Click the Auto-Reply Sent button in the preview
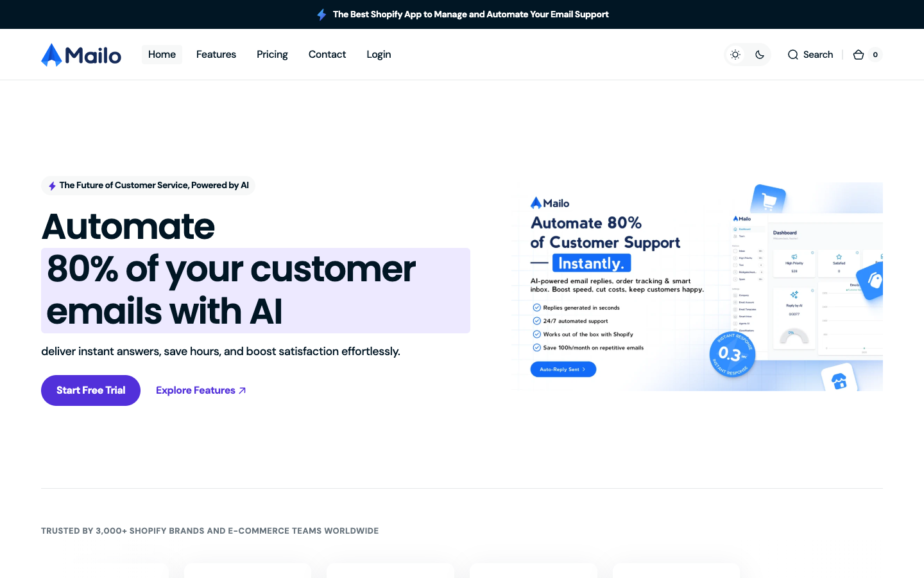 563,369
